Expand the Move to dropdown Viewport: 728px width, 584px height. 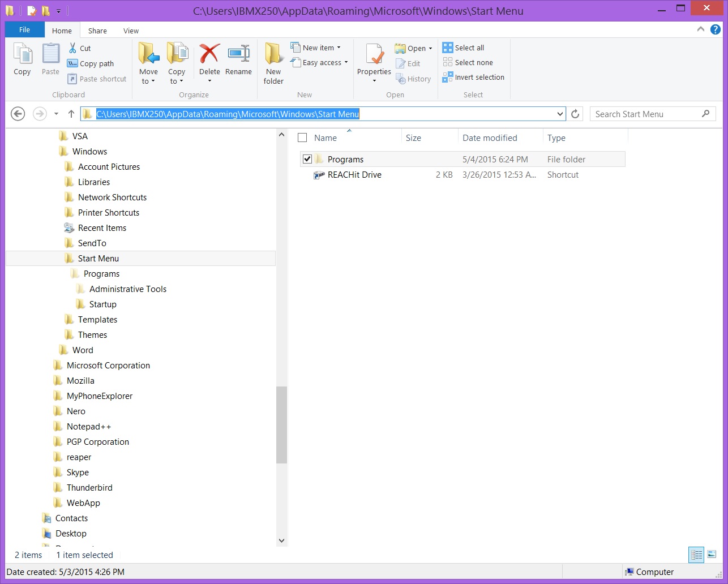(148, 81)
